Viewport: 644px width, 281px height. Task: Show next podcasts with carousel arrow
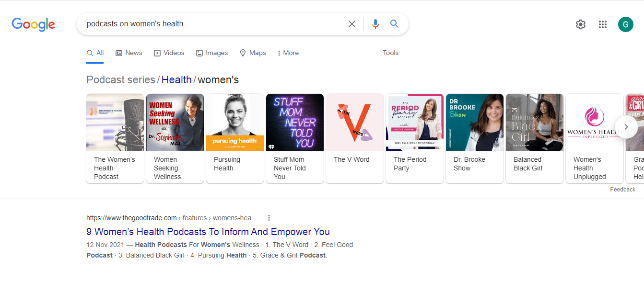tap(626, 127)
